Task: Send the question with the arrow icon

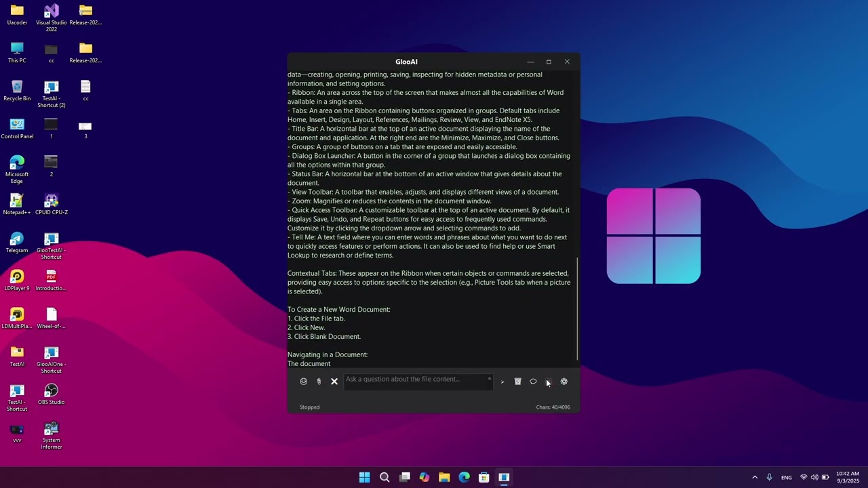Action: pyautogui.click(x=502, y=382)
